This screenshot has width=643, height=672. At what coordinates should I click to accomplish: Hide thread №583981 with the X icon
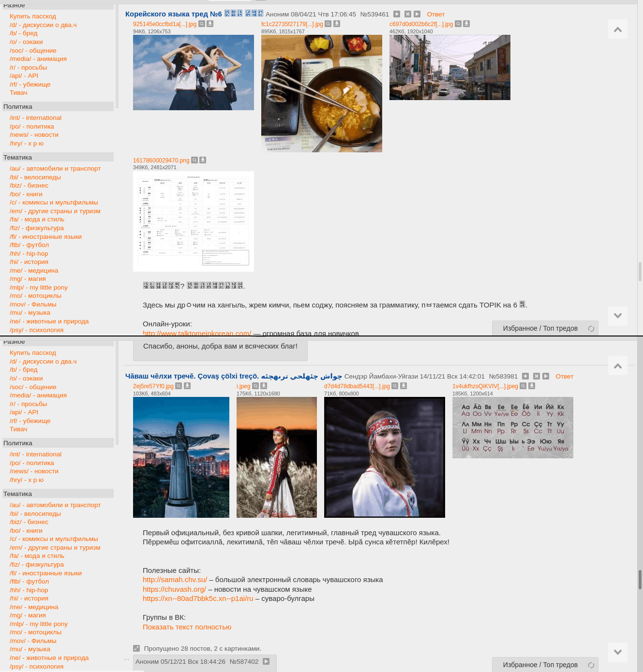537,376
